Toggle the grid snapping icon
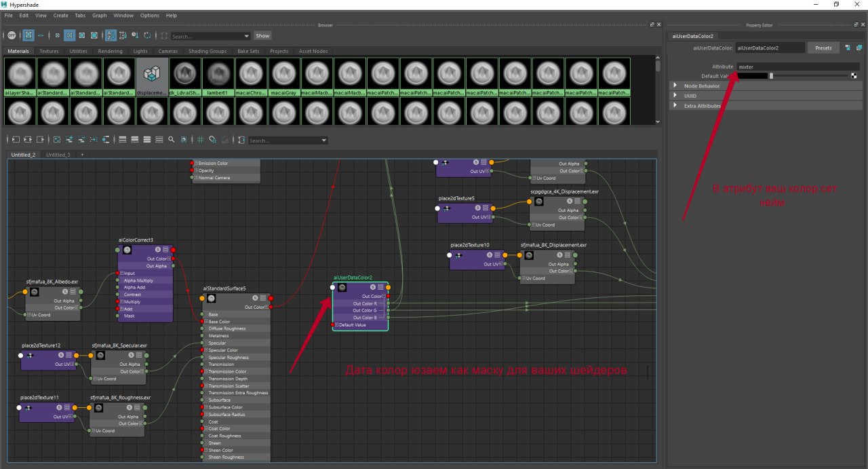868x469 pixels. click(x=212, y=140)
